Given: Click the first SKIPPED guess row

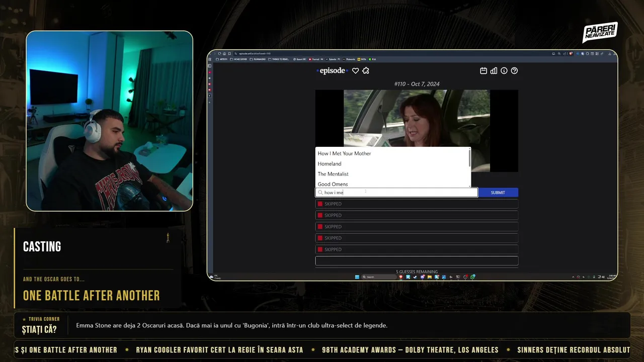Looking at the screenshot, I should point(417,204).
